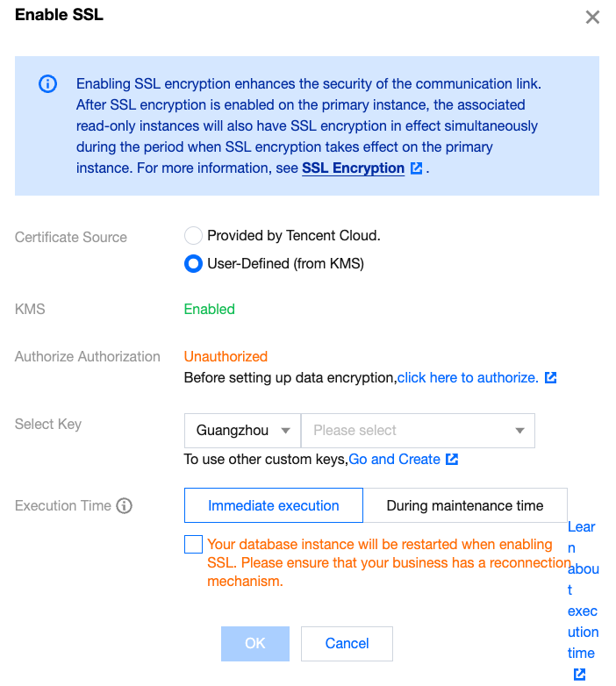Click external link icon beside SSL Encryption
Viewport: 616px width, 686px height.
tap(417, 168)
